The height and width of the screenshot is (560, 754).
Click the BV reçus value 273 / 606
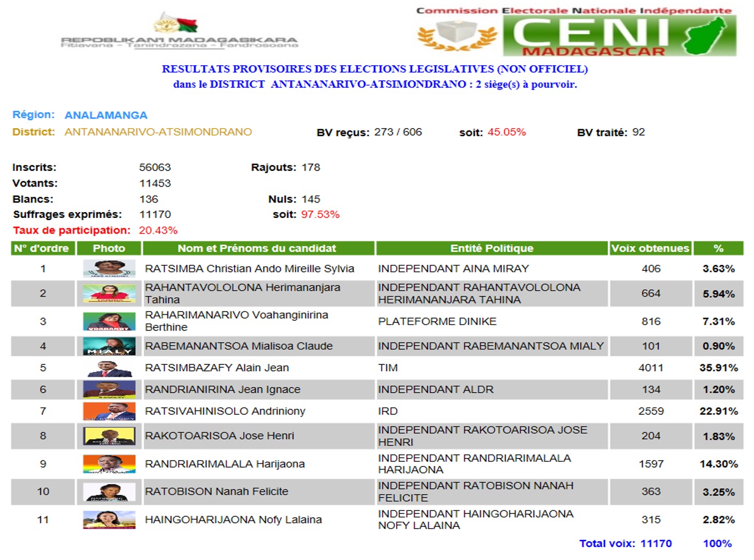pos(398,132)
